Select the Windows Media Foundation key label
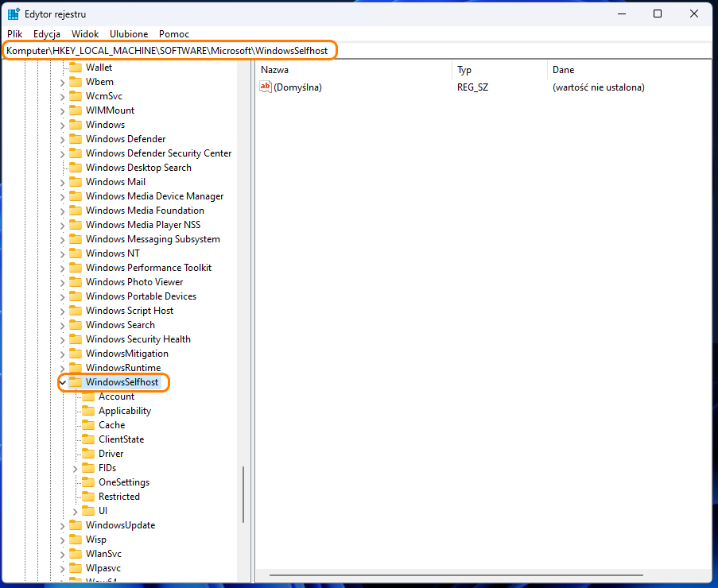Image resolution: width=718 pixels, height=588 pixels. click(145, 210)
